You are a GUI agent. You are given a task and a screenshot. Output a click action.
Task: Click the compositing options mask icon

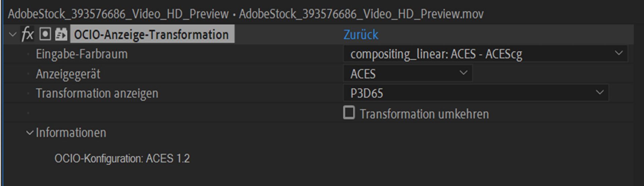pos(45,34)
